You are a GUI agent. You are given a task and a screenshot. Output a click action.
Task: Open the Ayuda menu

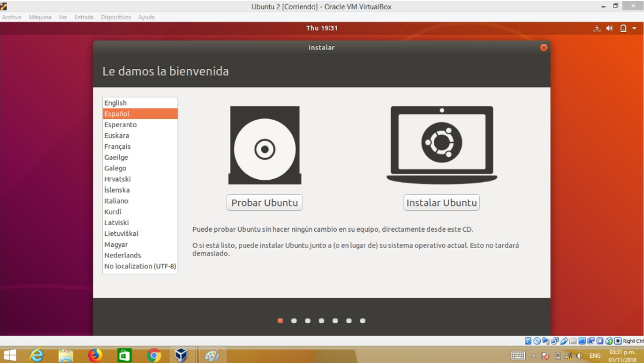click(146, 18)
